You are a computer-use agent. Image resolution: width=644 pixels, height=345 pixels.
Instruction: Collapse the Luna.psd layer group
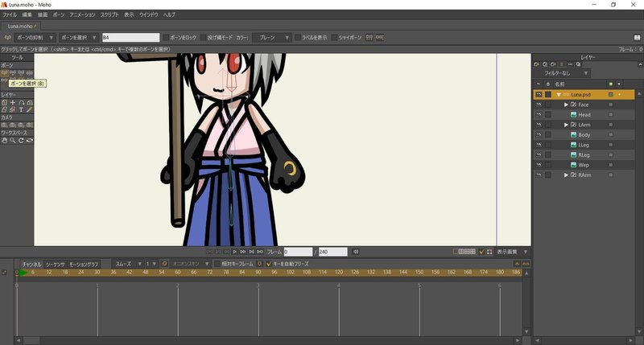click(x=558, y=95)
